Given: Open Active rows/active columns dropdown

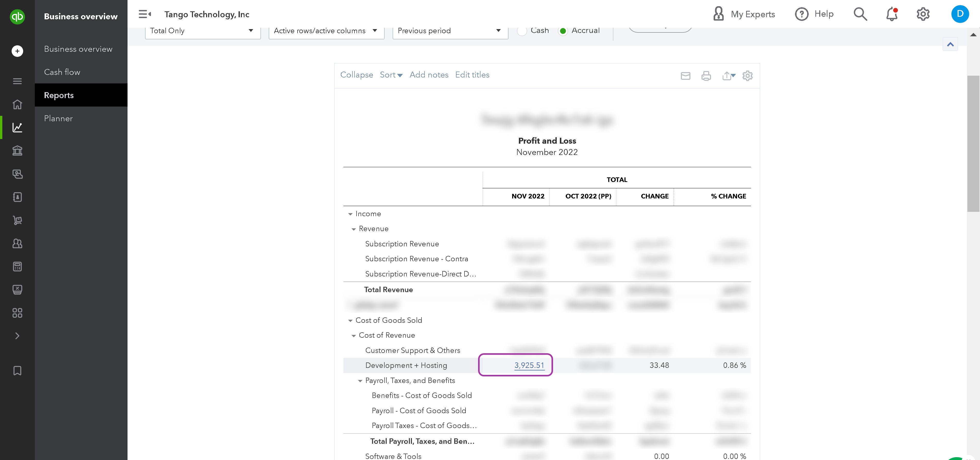Looking at the screenshot, I should click(x=326, y=31).
